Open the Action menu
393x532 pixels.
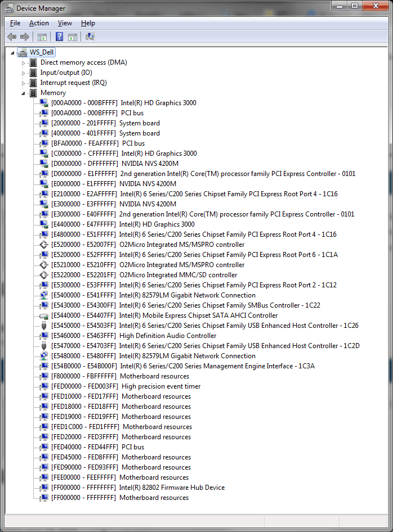39,23
